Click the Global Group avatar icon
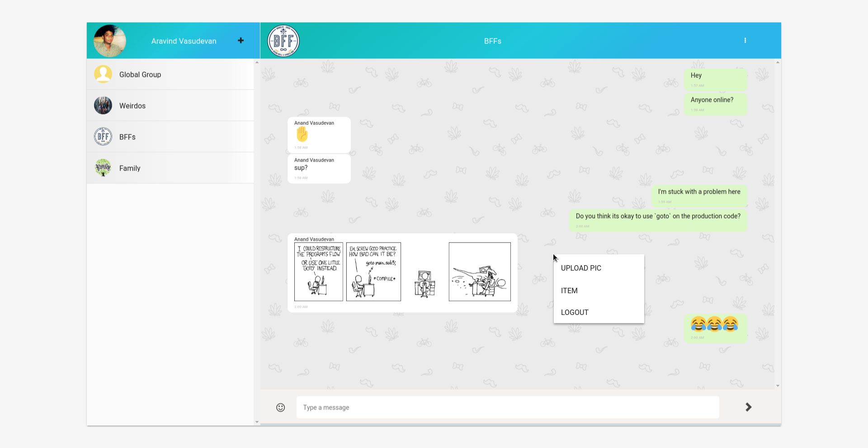 103,74
